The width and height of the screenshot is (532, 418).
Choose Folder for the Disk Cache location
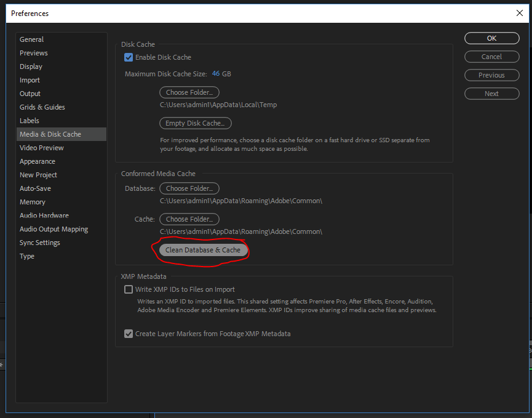189,92
